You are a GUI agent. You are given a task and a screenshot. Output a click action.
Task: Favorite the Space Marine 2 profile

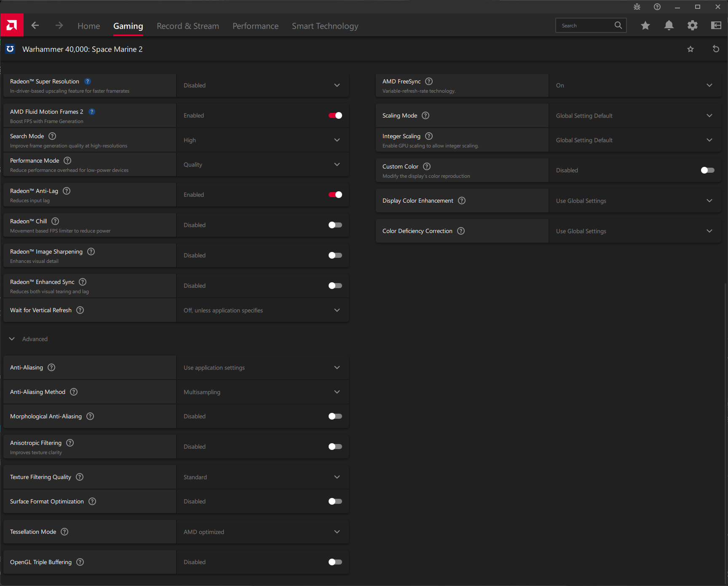coord(691,49)
